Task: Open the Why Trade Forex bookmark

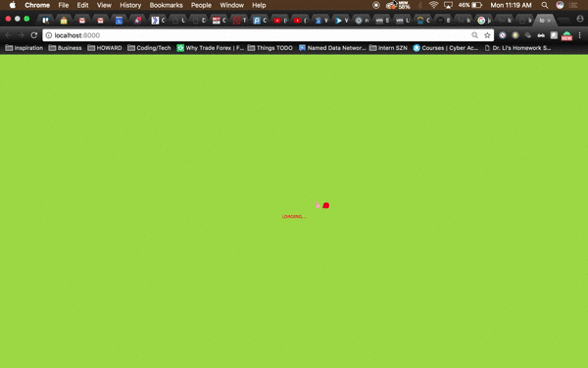Action: (210, 48)
